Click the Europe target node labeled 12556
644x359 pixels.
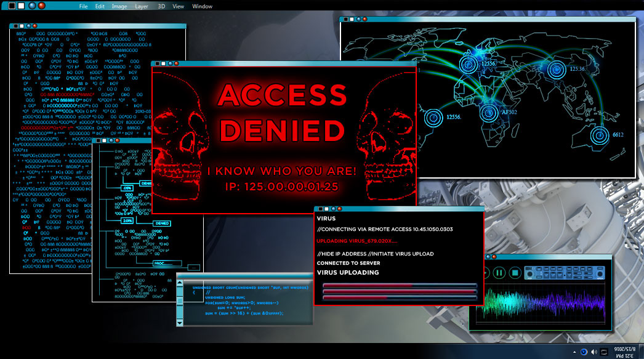468,64
